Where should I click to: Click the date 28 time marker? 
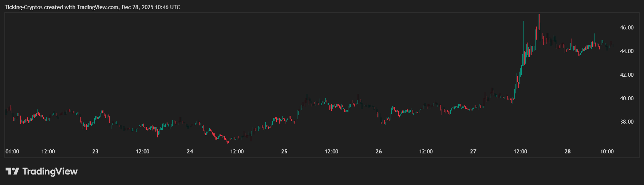(568, 152)
